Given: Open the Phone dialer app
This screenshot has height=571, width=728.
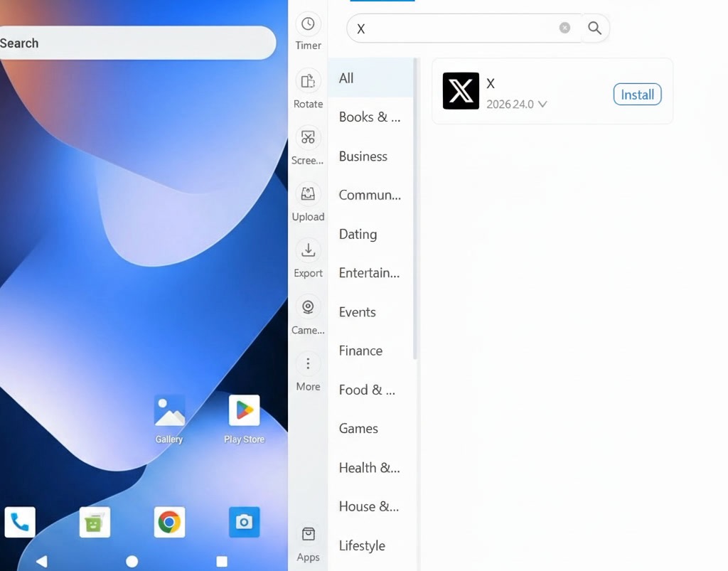Looking at the screenshot, I should 19,522.
